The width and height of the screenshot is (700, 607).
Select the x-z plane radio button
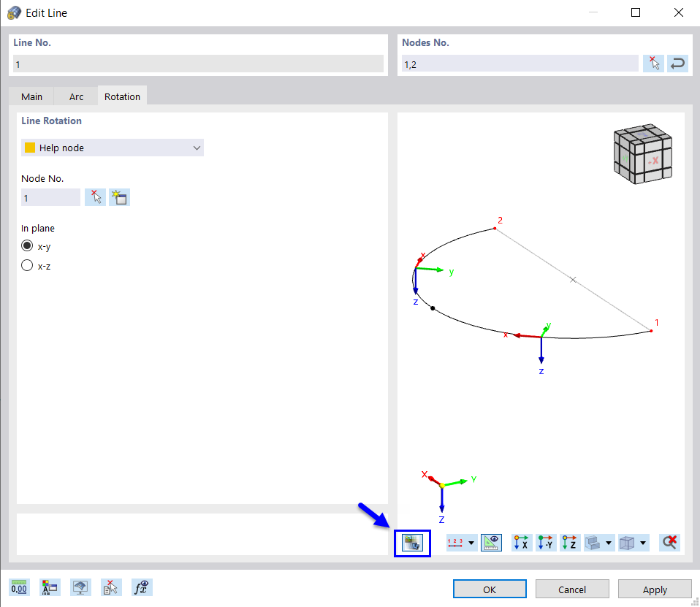(26, 265)
